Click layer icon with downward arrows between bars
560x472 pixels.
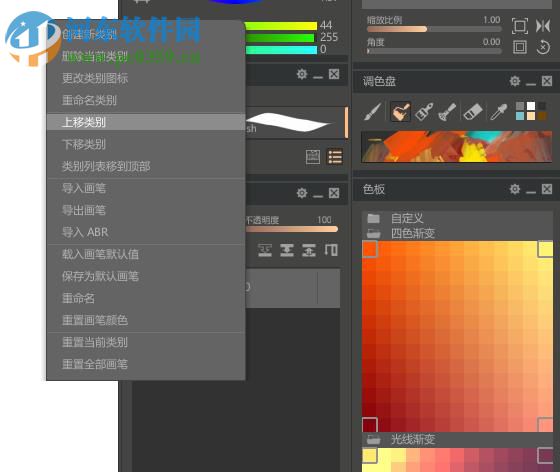pyautogui.click(x=265, y=250)
